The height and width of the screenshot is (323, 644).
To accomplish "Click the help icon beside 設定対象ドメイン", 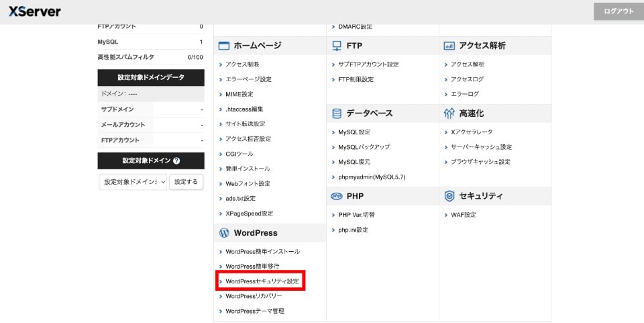I will tap(176, 161).
